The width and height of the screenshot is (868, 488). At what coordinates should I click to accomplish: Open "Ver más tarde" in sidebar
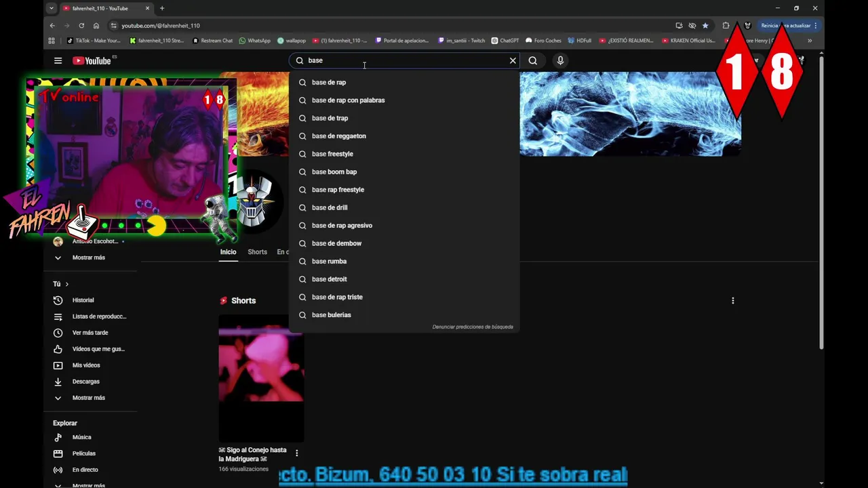pyautogui.click(x=90, y=333)
